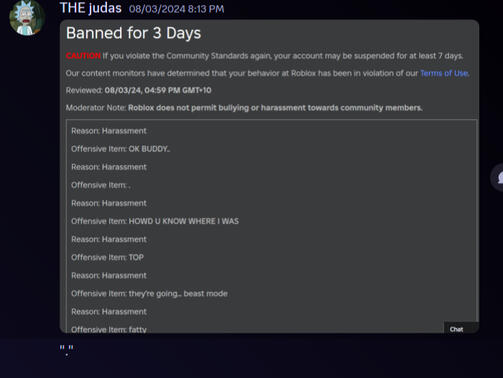Click the Our content monitors have determined sentence
503x378 pixels.
(267, 73)
